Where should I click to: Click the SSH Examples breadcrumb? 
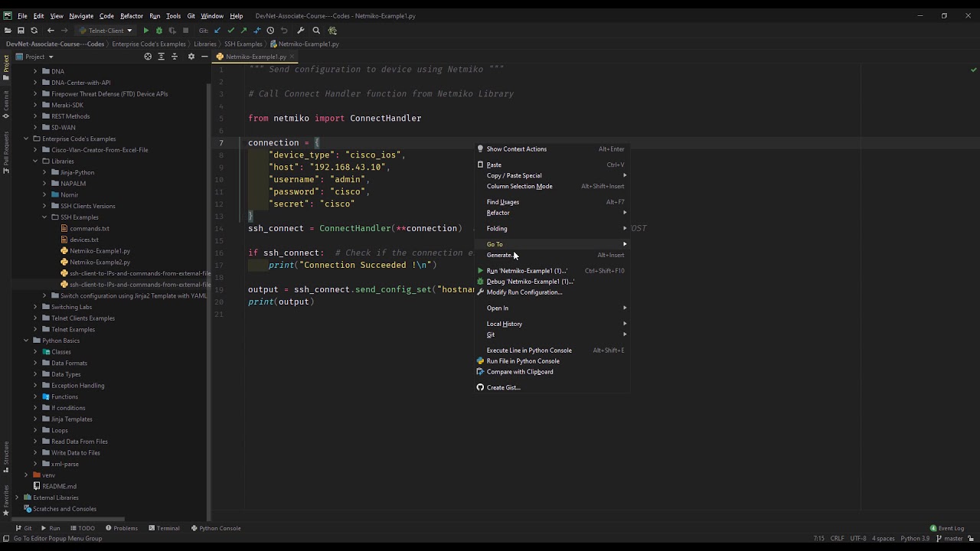pos(243,44)
